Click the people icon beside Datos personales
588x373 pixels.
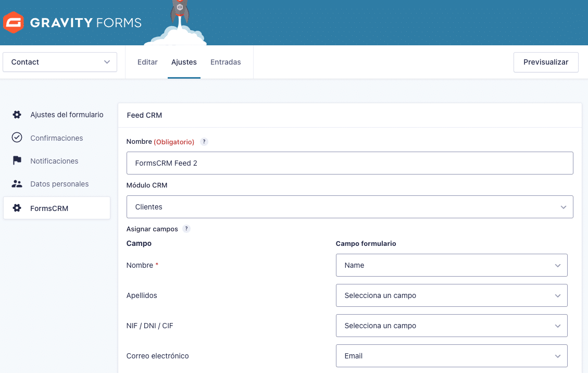click(17, 184)
